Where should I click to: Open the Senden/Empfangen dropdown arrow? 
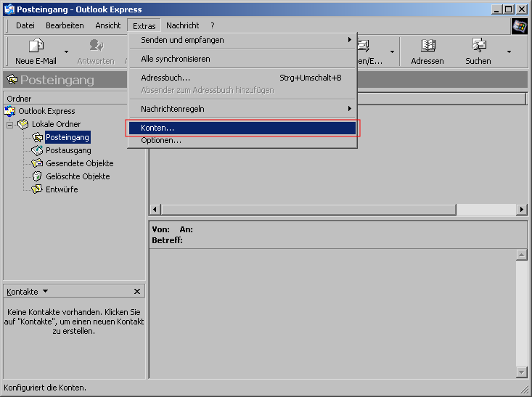(392, 52)
